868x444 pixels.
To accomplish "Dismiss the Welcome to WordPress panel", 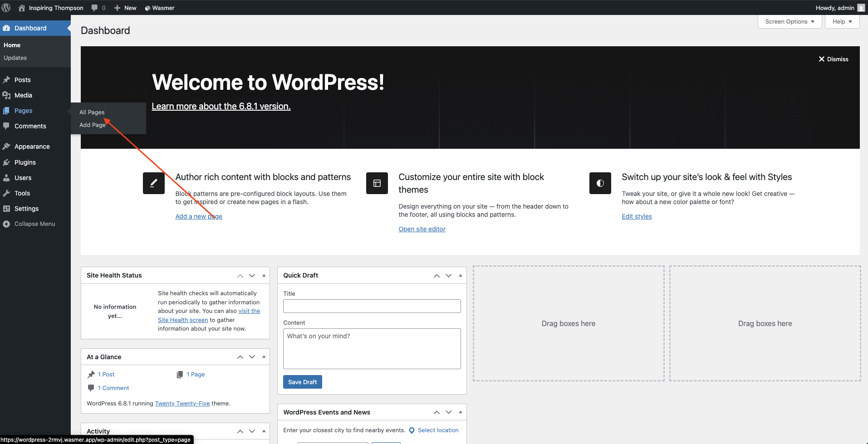I will [x=833, y=59].
